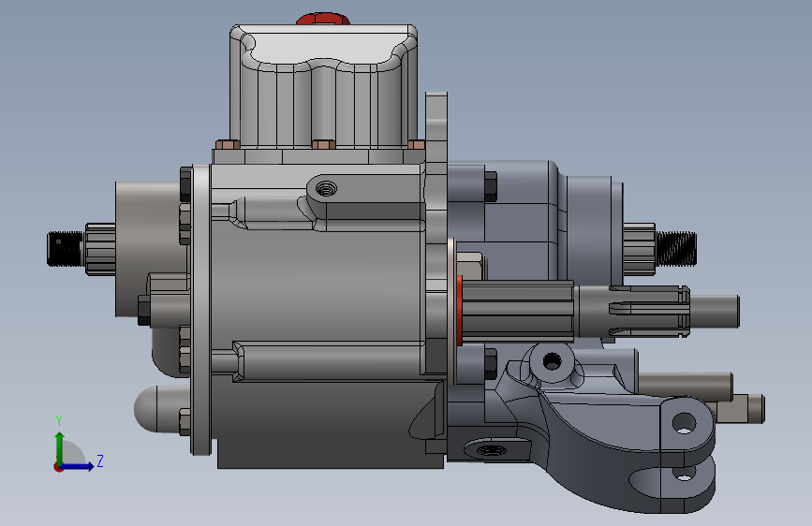Select the threaded hole in the upper housing boss

pyautogui.click(x=326, y=189)
